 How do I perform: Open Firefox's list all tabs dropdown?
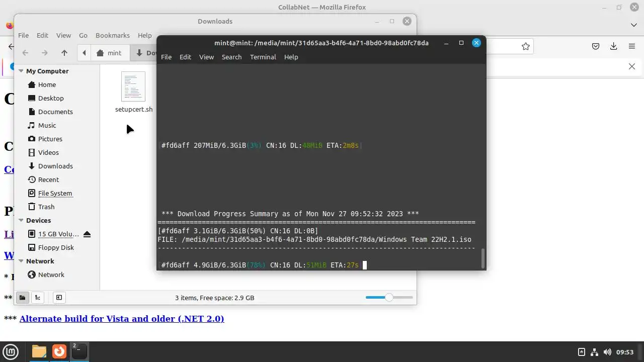[633, 25]
